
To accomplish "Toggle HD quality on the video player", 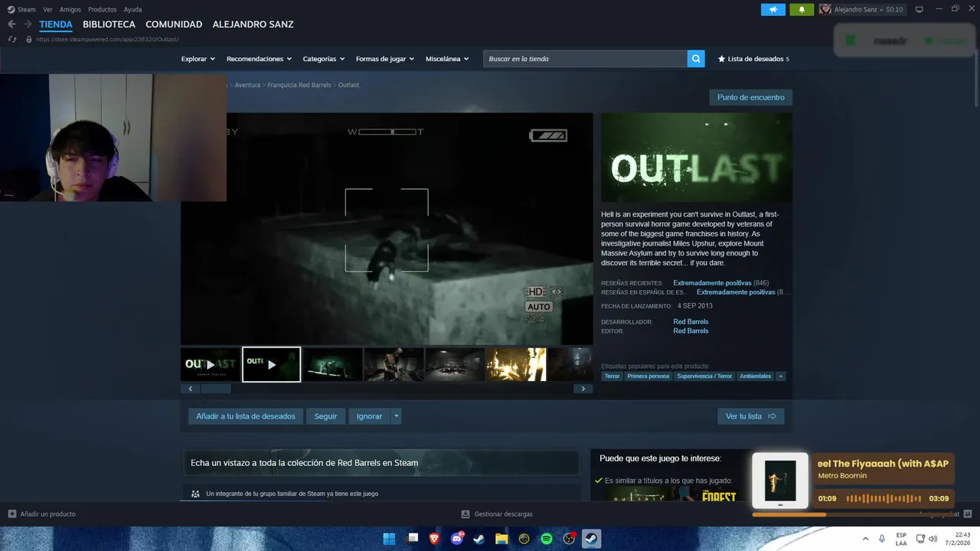I will [535, 292].
